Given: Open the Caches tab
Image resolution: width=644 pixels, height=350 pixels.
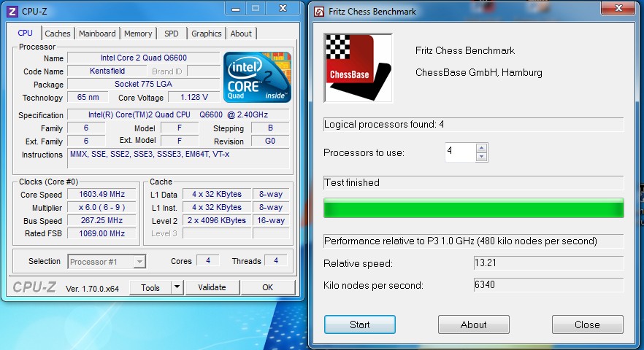Looking at the screenshot, I should (58, 34).
